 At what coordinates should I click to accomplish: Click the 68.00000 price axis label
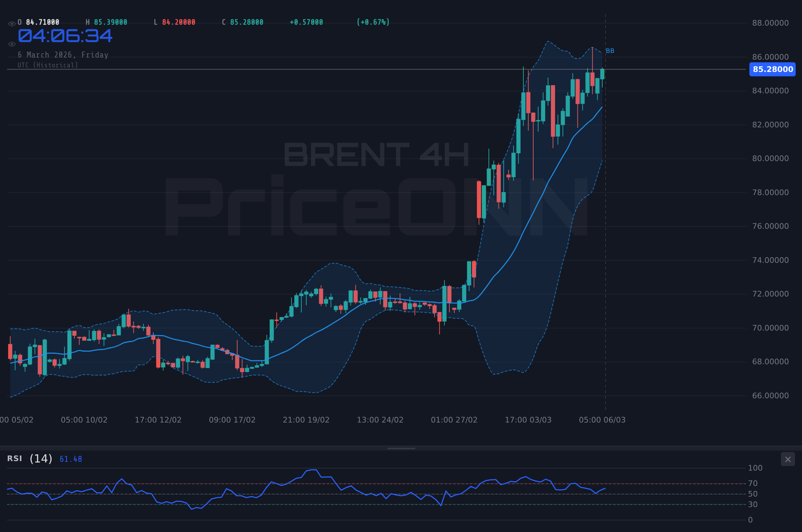(770, 362)
